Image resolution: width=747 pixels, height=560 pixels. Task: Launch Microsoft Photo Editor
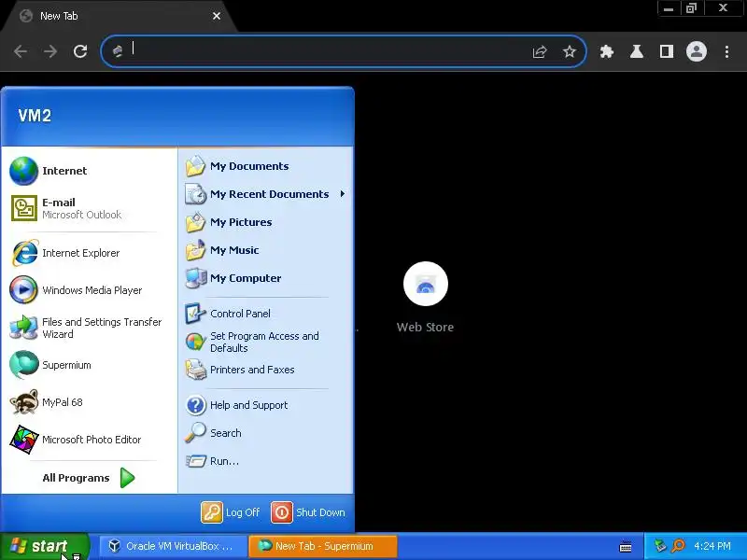88,440
